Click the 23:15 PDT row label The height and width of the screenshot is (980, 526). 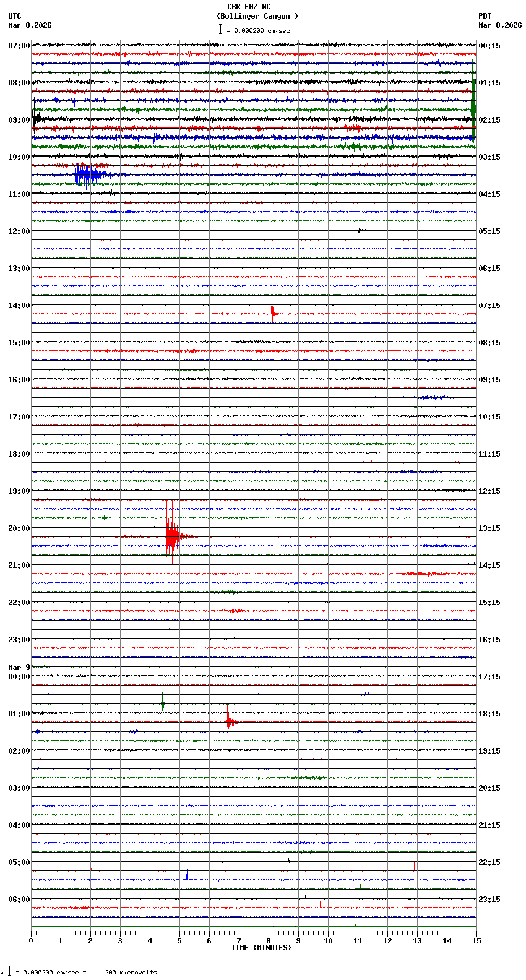pyautogui.click(x=489, y=900)
